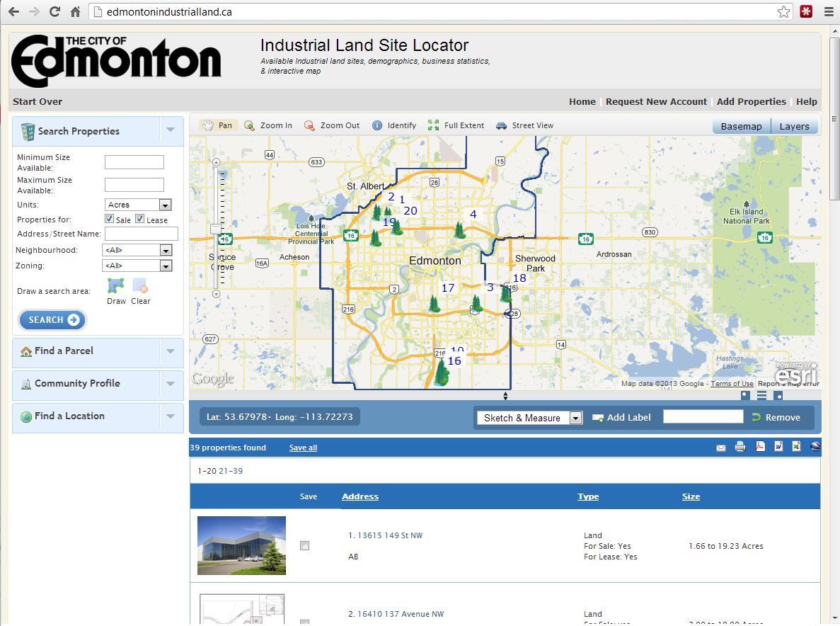Open thumbnail for 13615 149 St NW
Screen dimensions: 840x626
(x=241, y=545)
